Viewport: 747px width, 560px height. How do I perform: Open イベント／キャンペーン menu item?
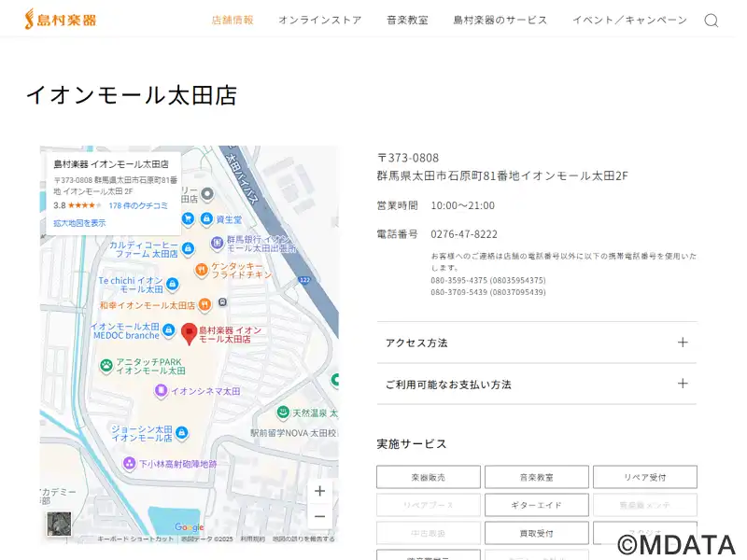pyautogui.click(x=629, y=20)
